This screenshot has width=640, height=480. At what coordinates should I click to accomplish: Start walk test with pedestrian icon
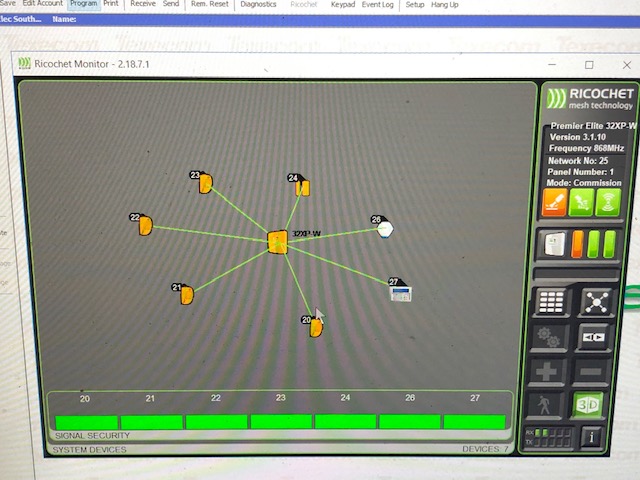tap(544, 405)
